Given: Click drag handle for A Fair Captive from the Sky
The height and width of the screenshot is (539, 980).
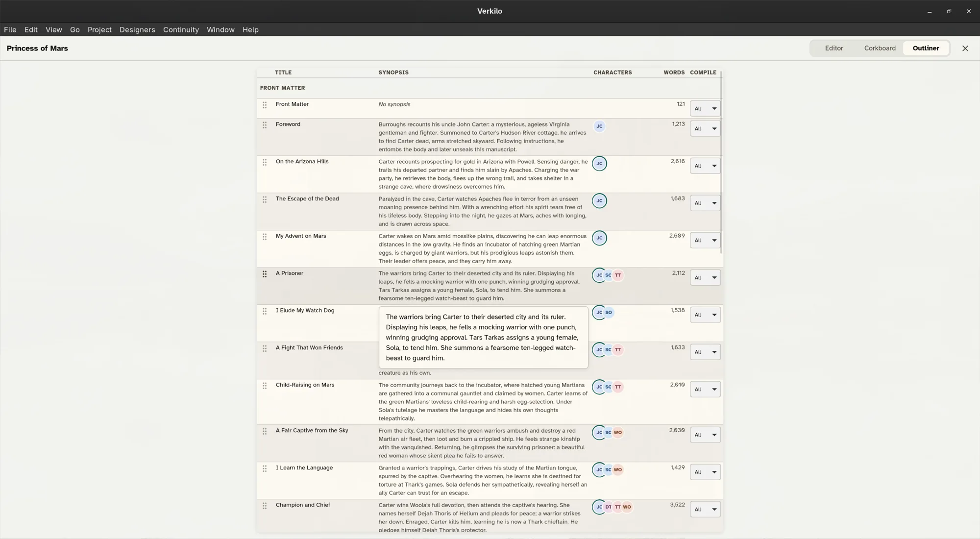Looking at the screenshot, I should (x=265, y=431).
